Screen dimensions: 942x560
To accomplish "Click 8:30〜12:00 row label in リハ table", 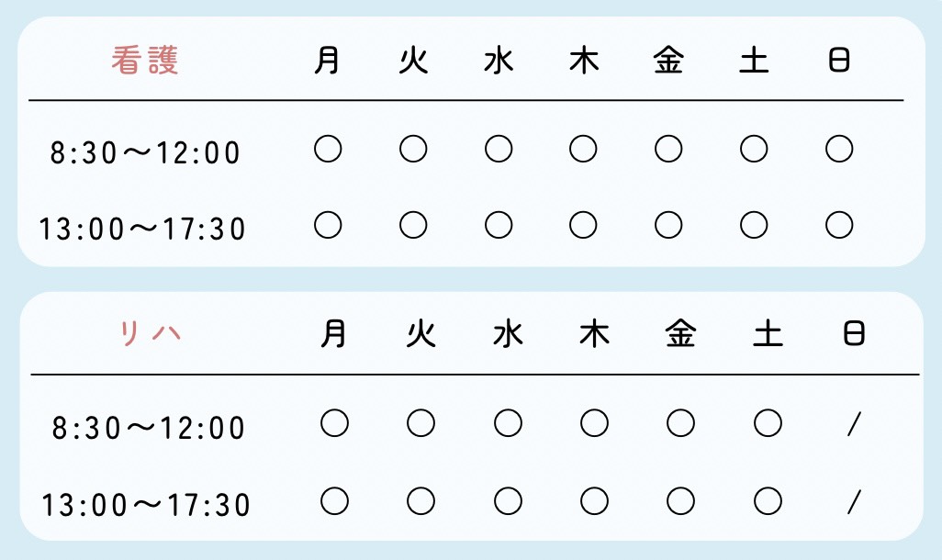I will point(149,428).
